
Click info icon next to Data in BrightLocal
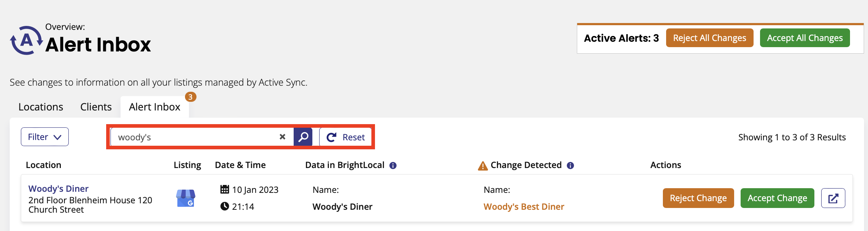(393, 166)
